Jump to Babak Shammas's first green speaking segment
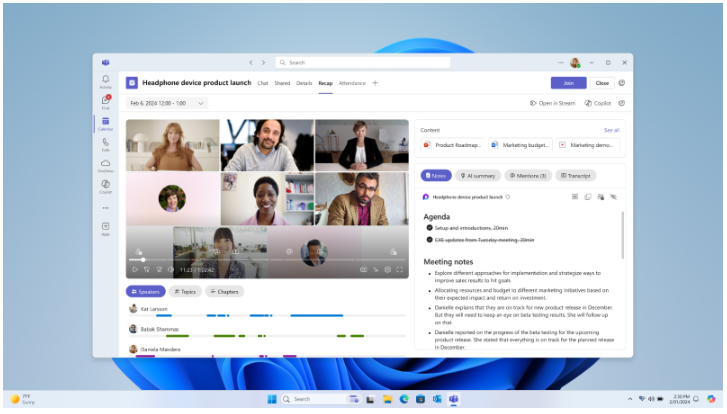The height and width of the screenshot is (414, 727). point(177,336)
